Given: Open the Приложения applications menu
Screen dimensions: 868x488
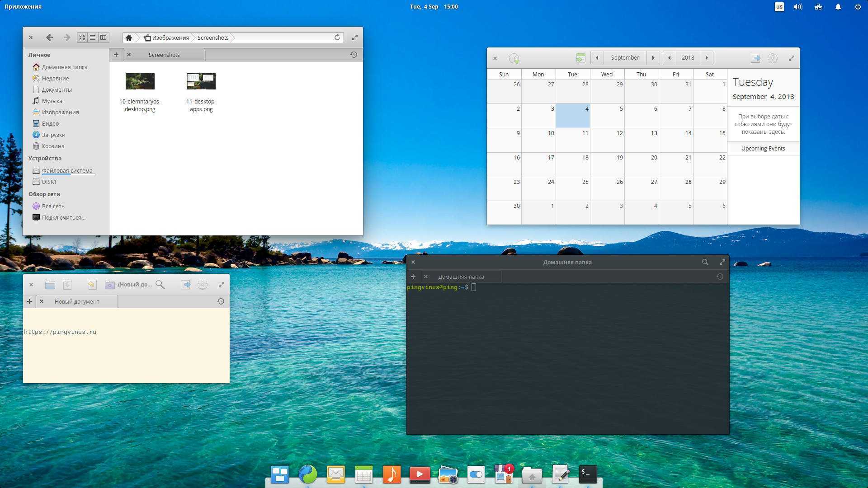Looking at the screenshot, I should click(23, 6).
